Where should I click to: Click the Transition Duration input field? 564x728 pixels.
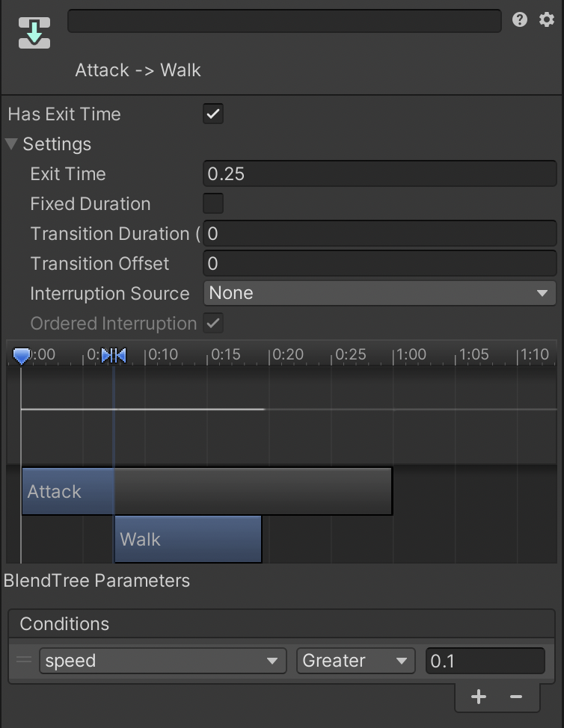(x=379, y=234)
